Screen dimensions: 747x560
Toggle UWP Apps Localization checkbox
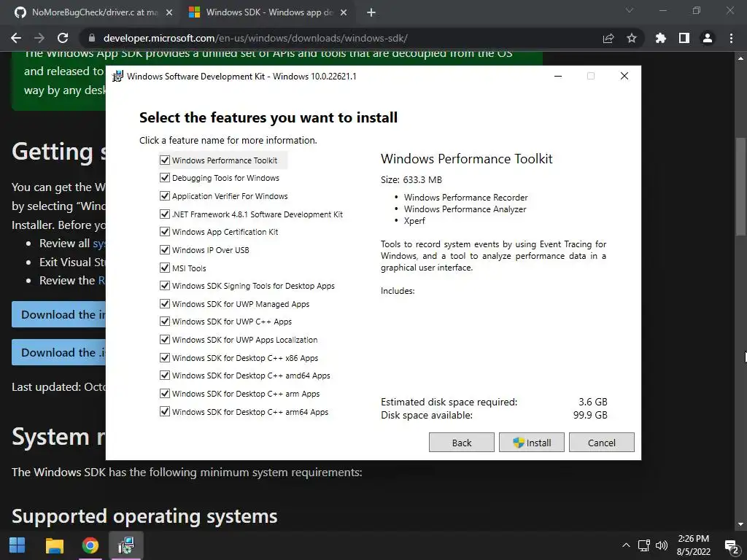click(165, 339)
